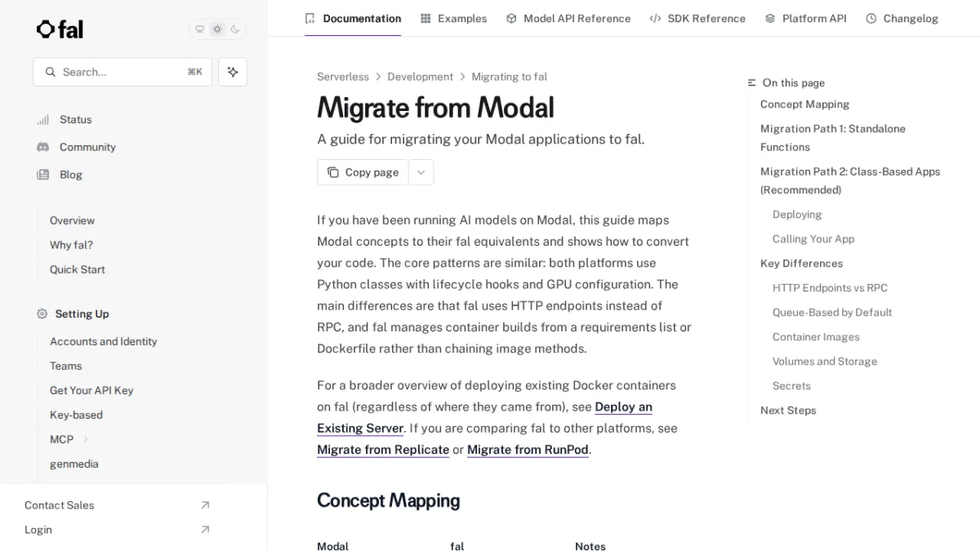Screen dimensions: 980x551
Task: Select the Documentation tab
Action: click(x=353, y=18)
